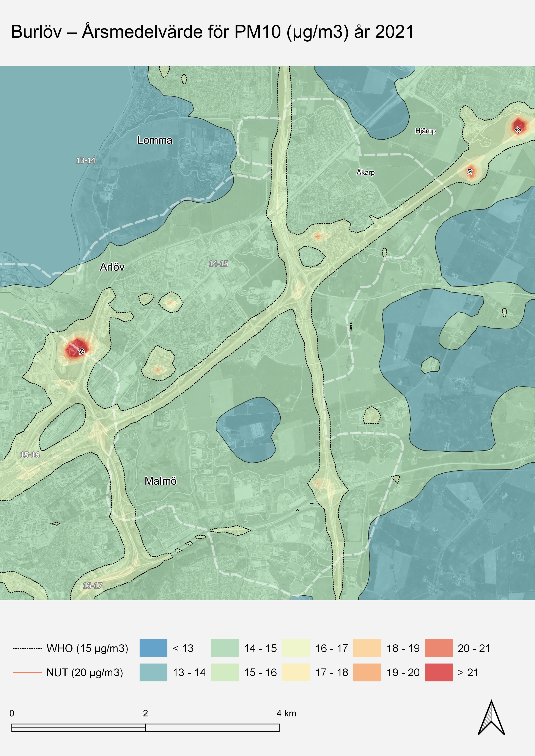The image size is (535, 756).
Task: Click the map title text
Action: [212, 32]
